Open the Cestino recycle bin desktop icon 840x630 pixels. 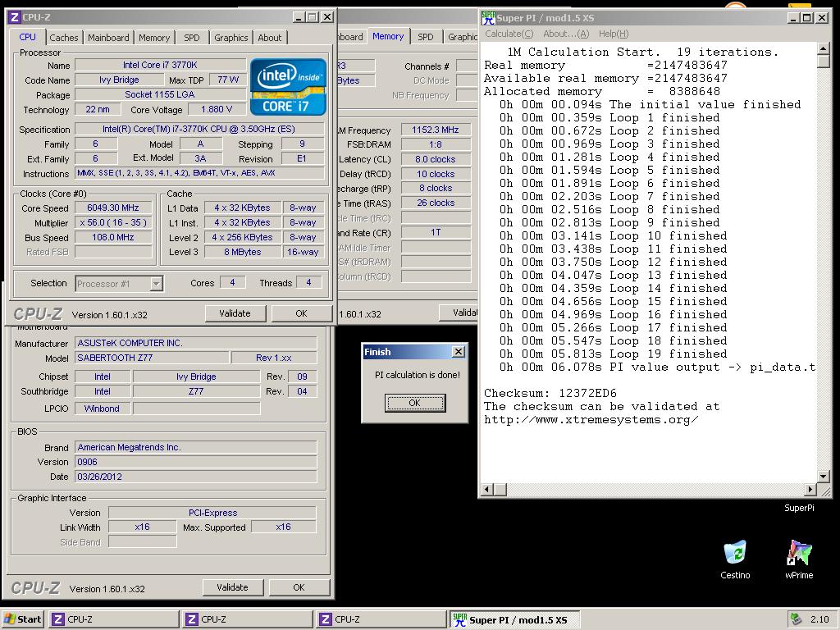[735, 553]
